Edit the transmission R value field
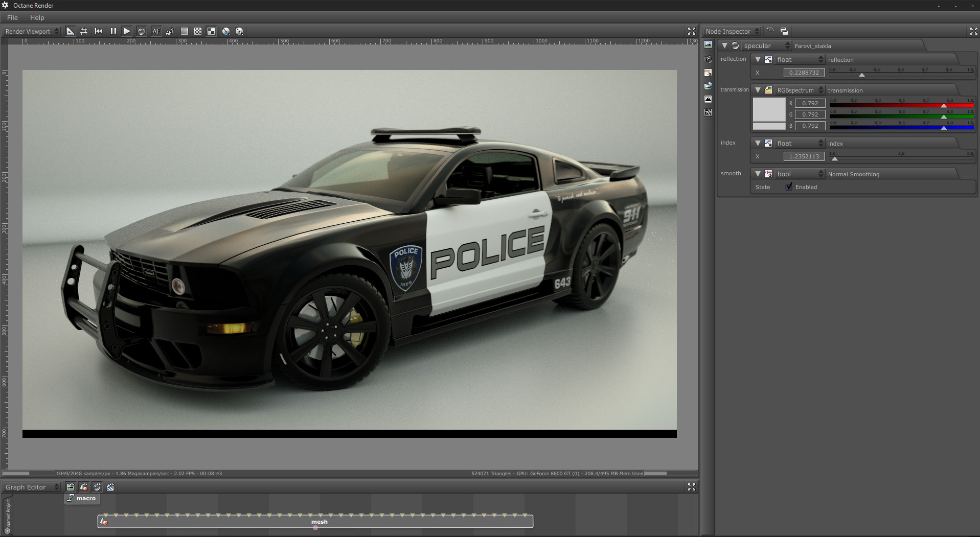This screenshot has height=537, width=980. [810, 103]
